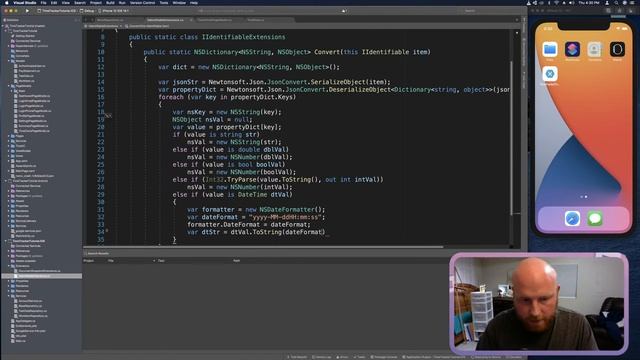Open the Tools menu
The image size is (640, 360).
tap(164, 2)
